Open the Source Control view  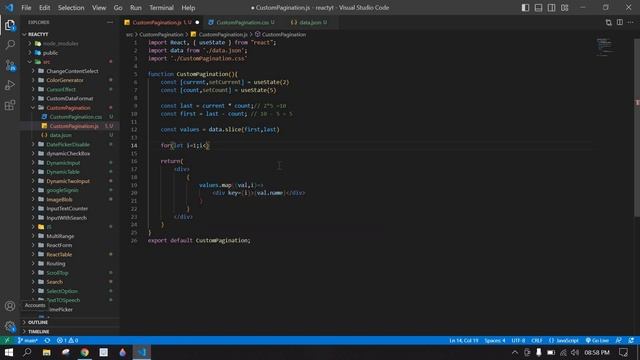click(x=10, y=65)
